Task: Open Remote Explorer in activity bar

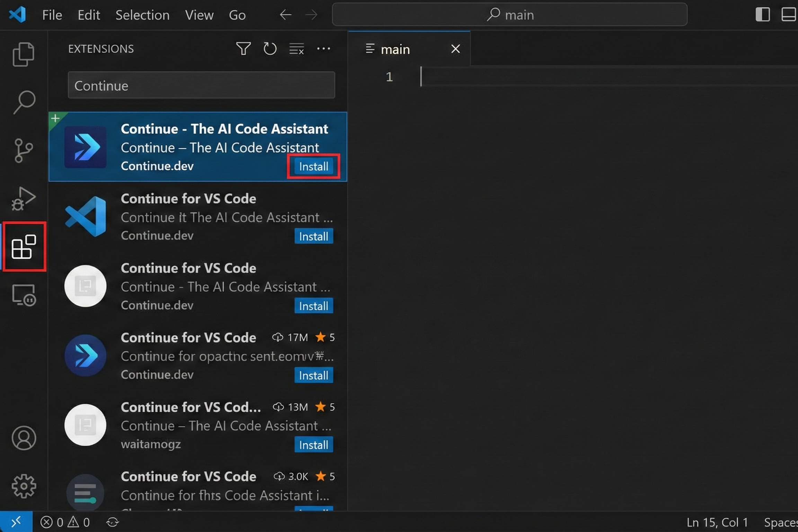Action: pyautogui.click(x=24, y=295)
